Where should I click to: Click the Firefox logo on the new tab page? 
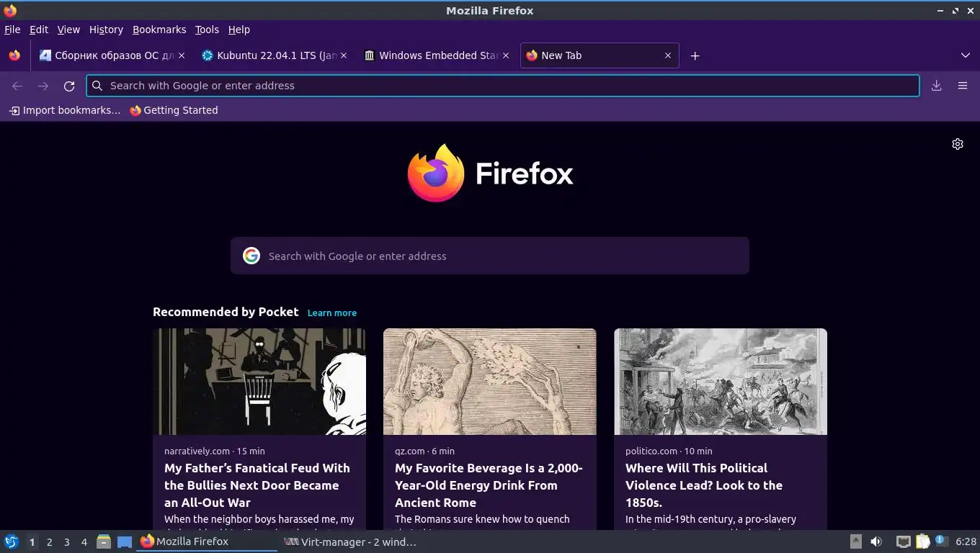pos(437,173)
